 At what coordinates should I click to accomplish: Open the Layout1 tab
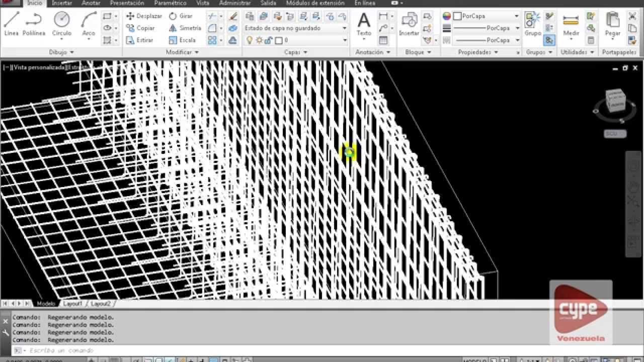point(72,304)
